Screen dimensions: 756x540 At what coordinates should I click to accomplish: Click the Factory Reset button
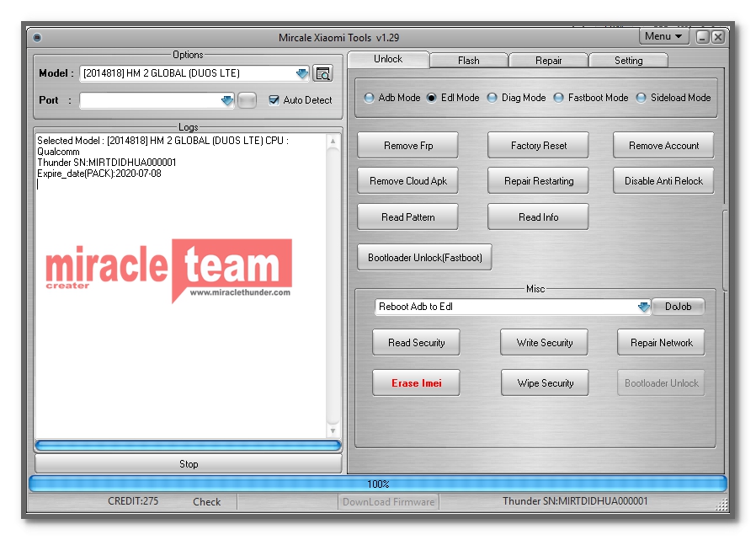coord(539,145)
